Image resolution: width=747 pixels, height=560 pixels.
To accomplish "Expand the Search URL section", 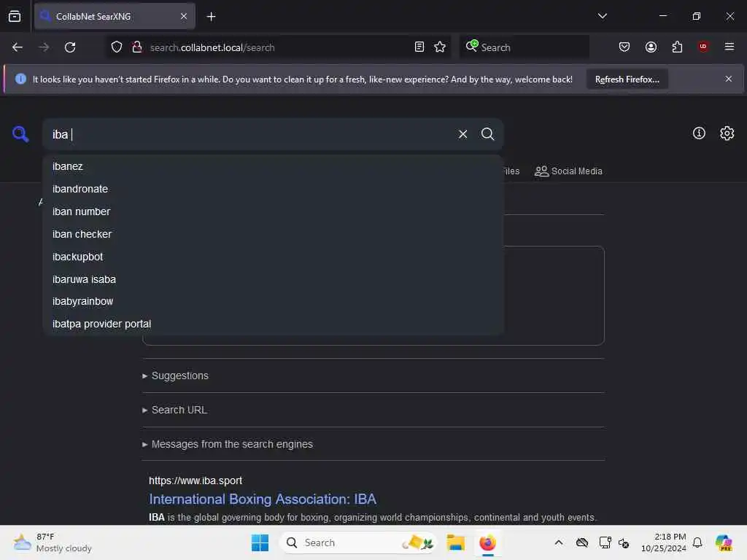I will 174,410.
